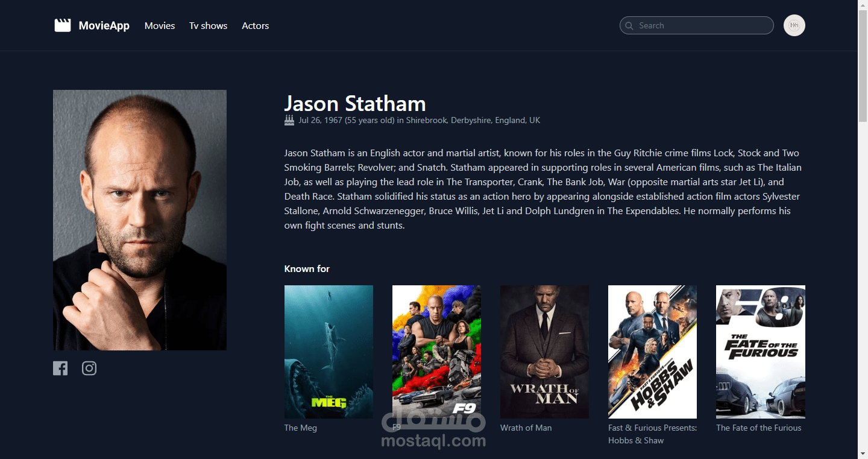The height and width of the screenshot is (459, 868).
Task: Go to the Movies section
Action: coord(160,25)
